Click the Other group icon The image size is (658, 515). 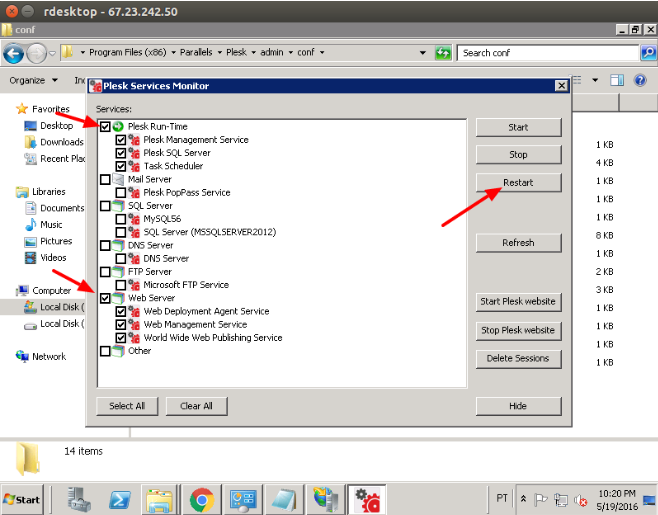[118, 351]
